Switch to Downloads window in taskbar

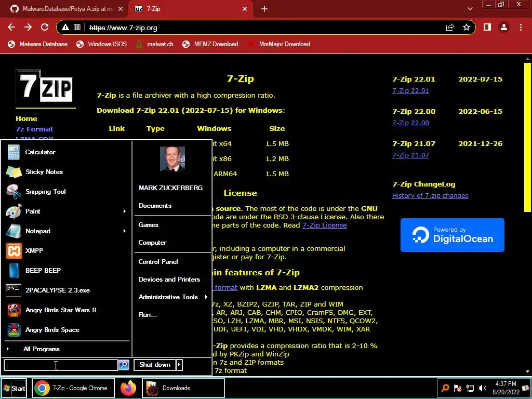tap(183, 388)
